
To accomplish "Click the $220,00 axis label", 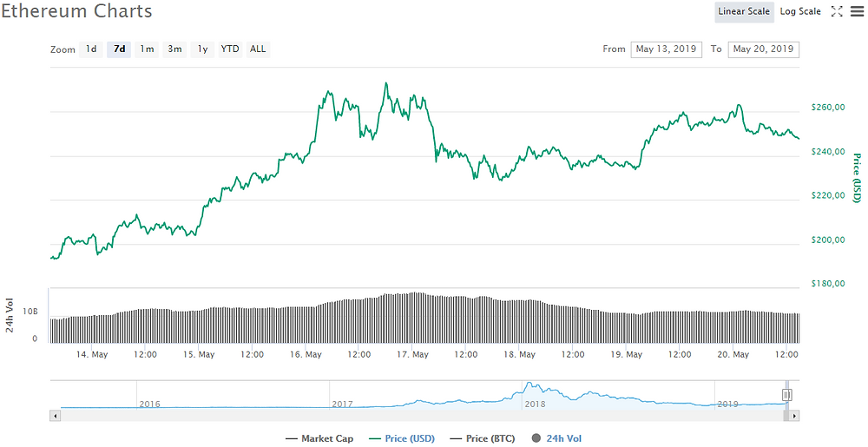I will (829, 195).
